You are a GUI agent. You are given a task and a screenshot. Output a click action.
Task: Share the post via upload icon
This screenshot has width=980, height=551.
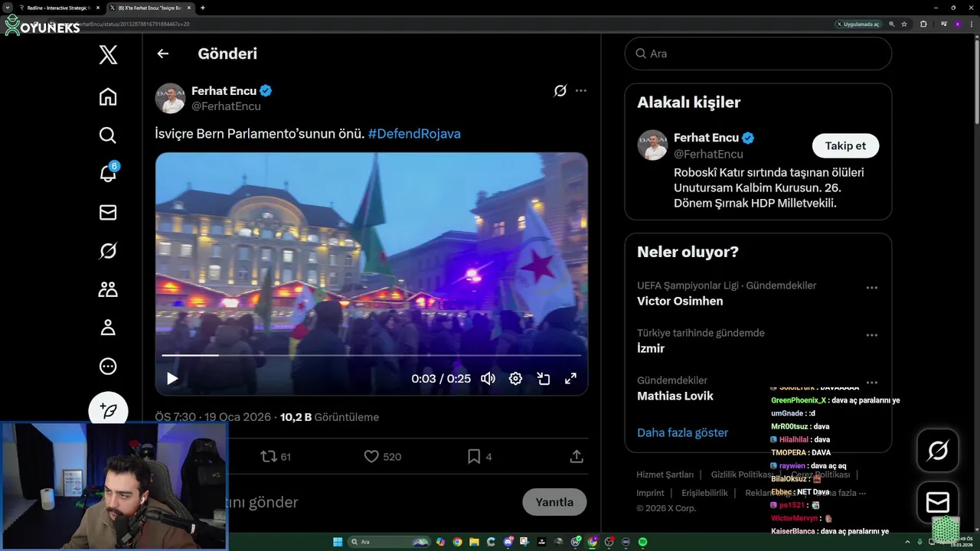(577, 457)
